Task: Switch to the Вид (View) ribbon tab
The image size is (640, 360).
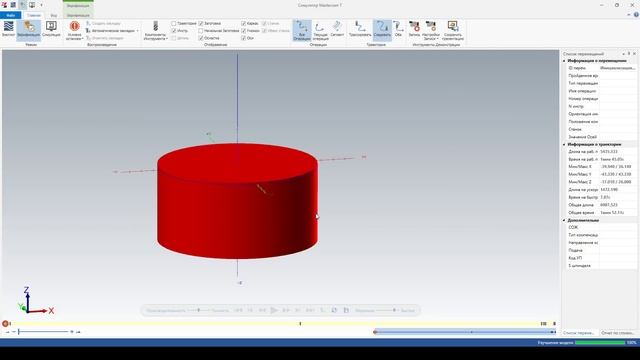Action: (x=53, y=15)
